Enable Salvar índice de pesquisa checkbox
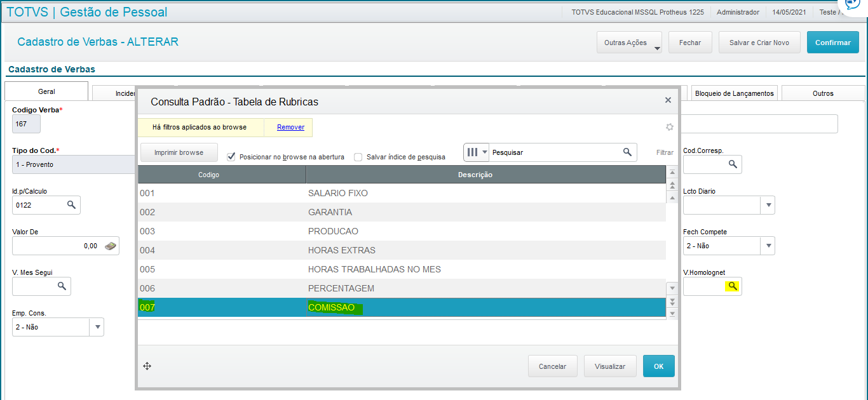Screen dimensions: 868x400 point(358,157)
